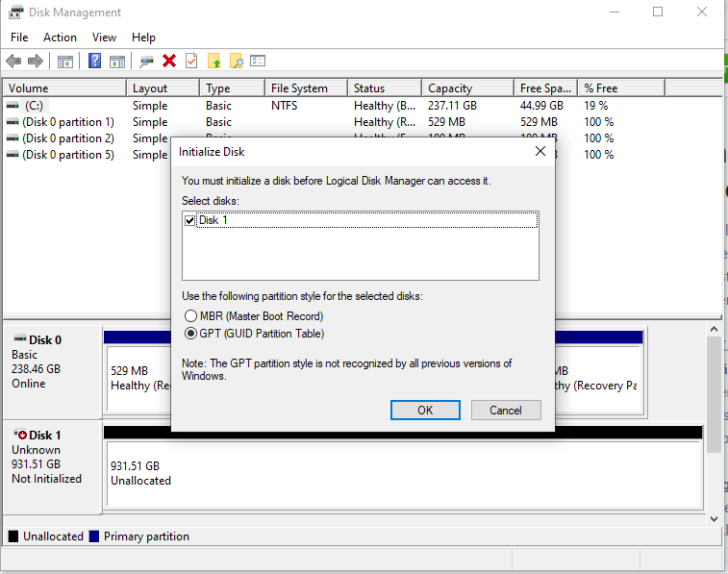Sort by the Type column header

(233, 88)
